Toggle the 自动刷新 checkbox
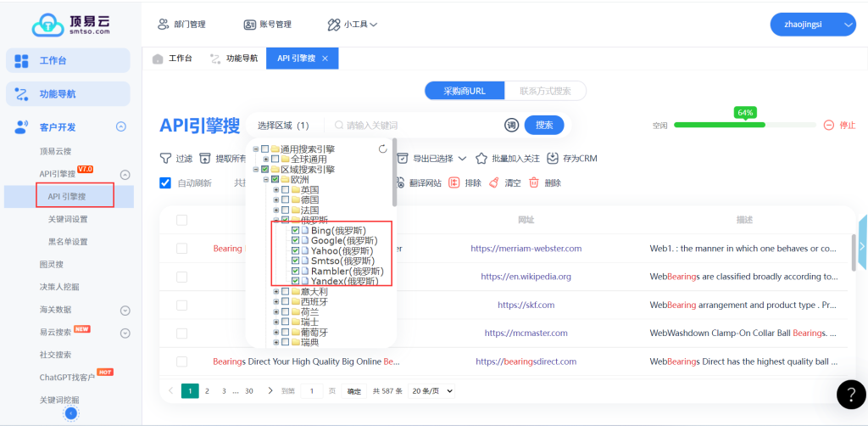Screen dimensions: 868x426 pyautogui.click(x=165, y=182)
